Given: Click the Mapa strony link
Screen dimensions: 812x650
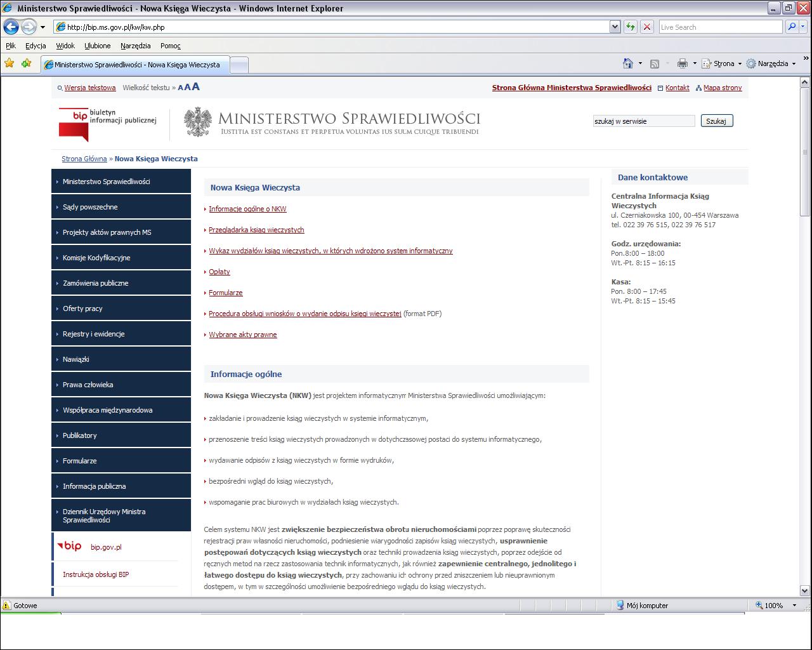Looking at the screenshot, I should pos(723,88).
